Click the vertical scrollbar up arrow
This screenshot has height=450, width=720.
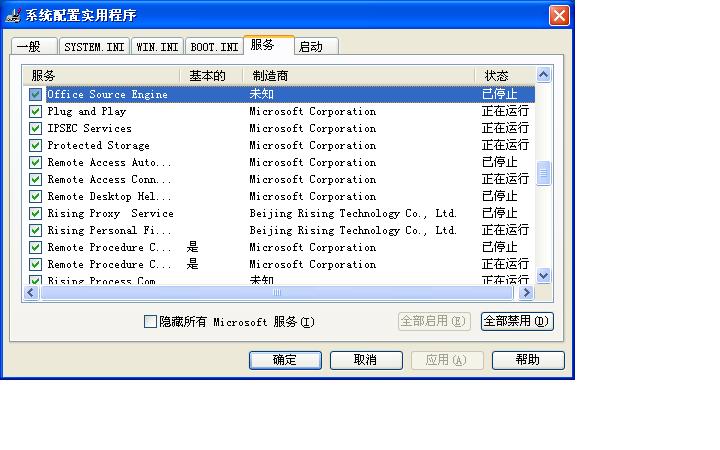pos(543,74)
